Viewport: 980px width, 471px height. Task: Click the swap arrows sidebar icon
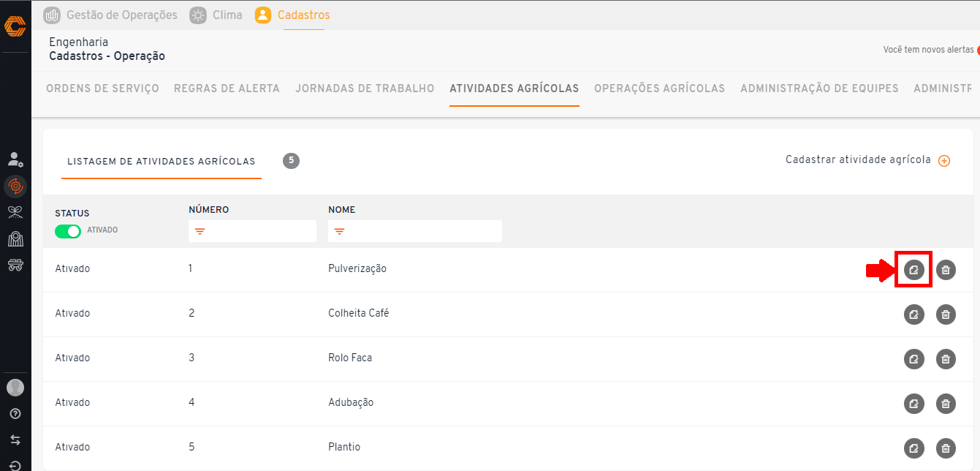(x=15, y=440)
